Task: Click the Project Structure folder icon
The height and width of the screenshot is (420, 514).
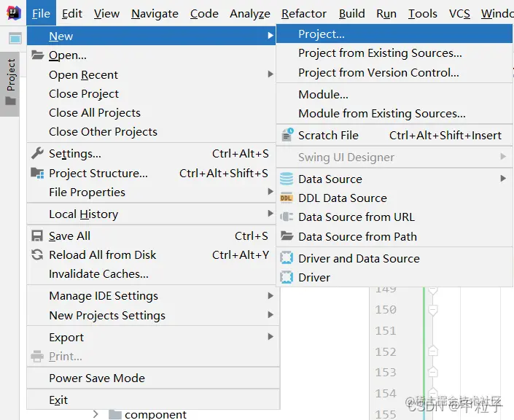Action: tap(37, 173)
